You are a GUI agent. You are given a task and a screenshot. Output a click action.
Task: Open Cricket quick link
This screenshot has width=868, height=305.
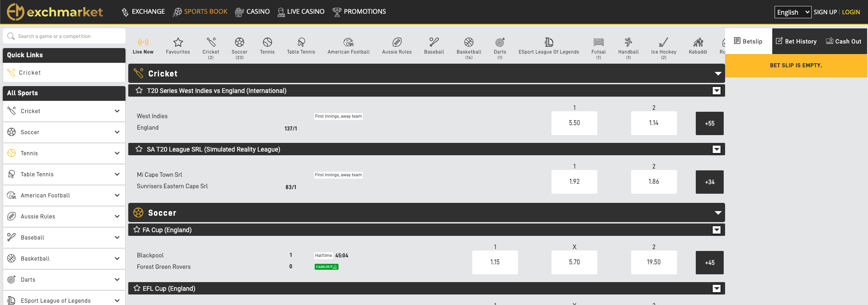(64, 73)
